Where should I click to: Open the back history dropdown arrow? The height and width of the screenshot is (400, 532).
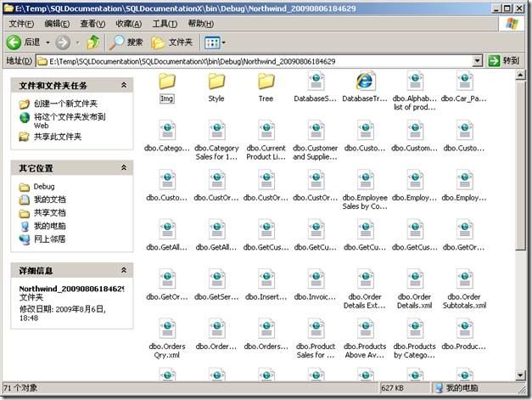pos(48,42)
